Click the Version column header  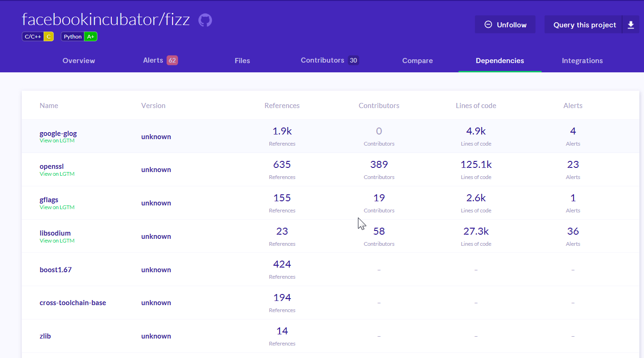153,106
